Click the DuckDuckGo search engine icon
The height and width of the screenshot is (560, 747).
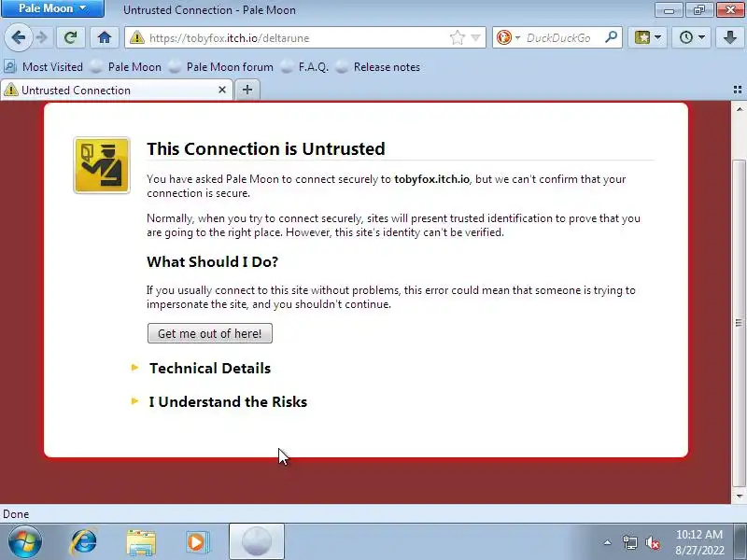click(503, 37)
